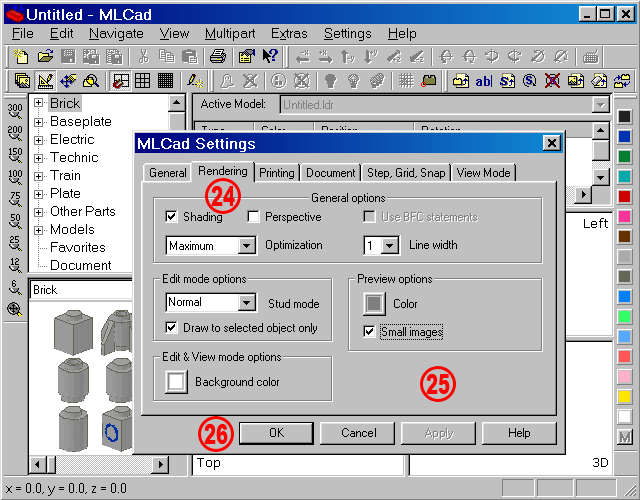Click the Print icon

[218, 56]
